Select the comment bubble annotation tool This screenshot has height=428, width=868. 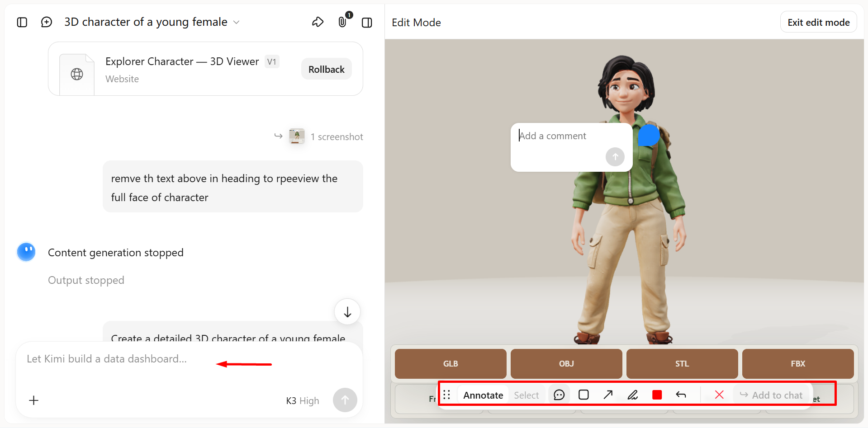(x=559, y=395)
